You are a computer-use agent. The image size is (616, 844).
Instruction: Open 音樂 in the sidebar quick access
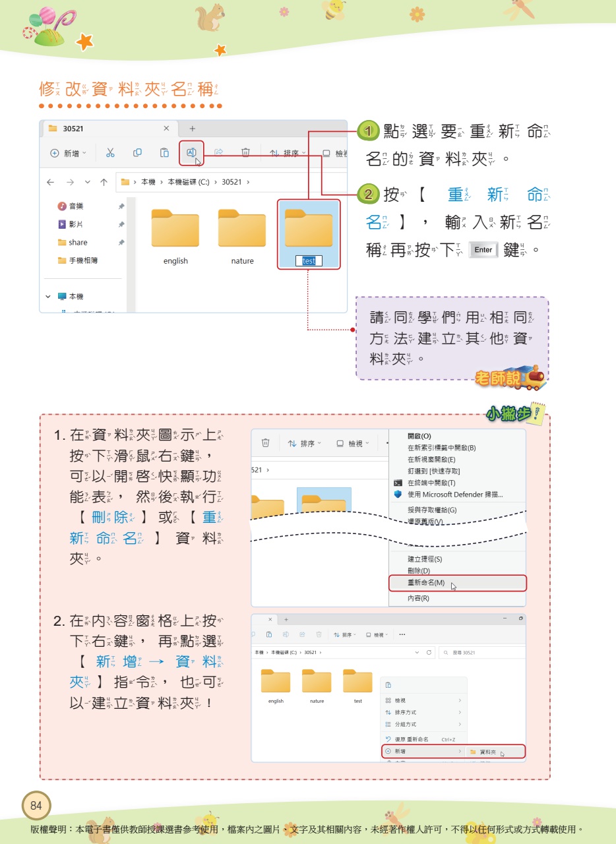tap(75, 206)
